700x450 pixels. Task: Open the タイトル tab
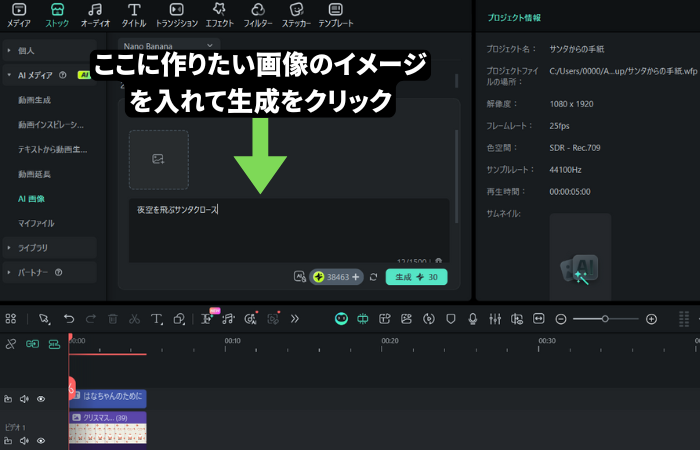pos(134,16)
